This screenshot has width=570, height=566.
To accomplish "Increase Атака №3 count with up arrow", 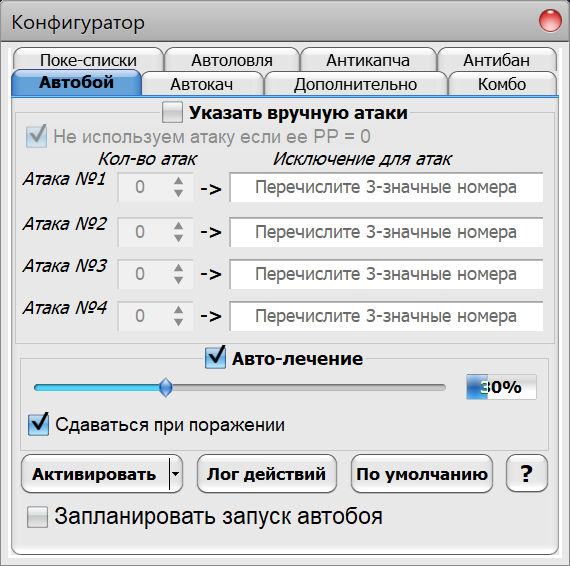I will tap(178, 268).
